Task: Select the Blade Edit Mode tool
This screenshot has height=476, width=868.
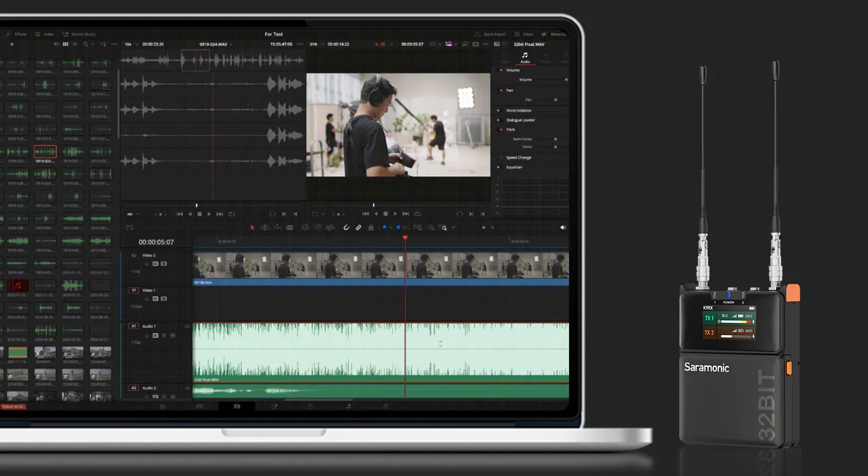Action: [x=290, y=227]
